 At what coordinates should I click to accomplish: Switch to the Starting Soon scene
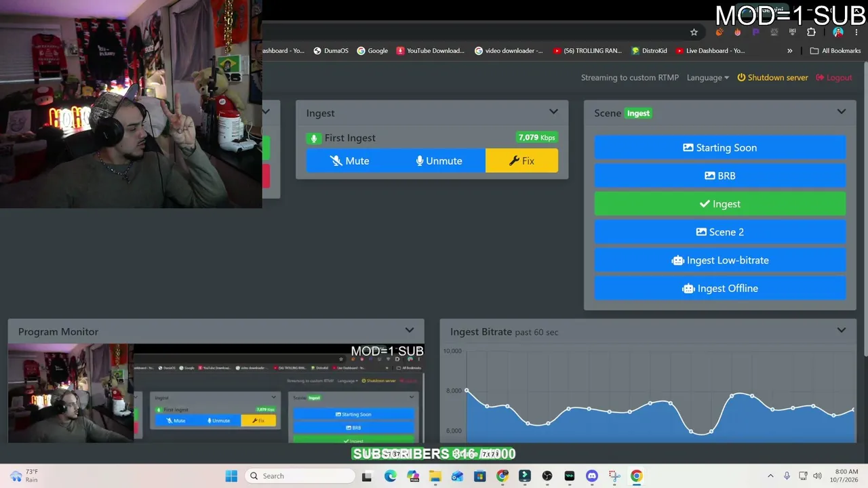pyautogui.click(x=720, y=148)
